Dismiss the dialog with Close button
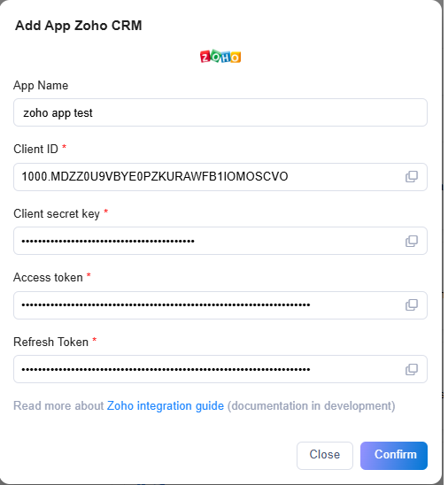Image resolution: width=448 pixels, height=485 pixels. pos(325,456)
